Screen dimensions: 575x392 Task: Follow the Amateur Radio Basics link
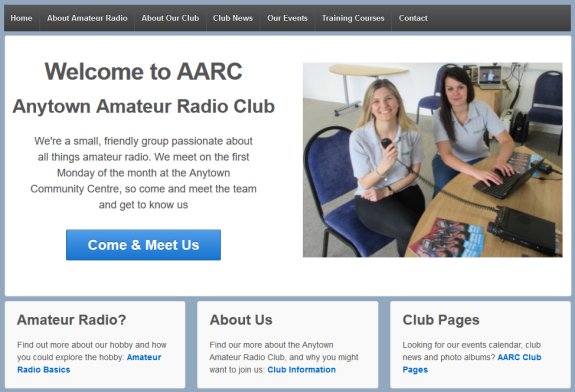click(x=89, y=363)
